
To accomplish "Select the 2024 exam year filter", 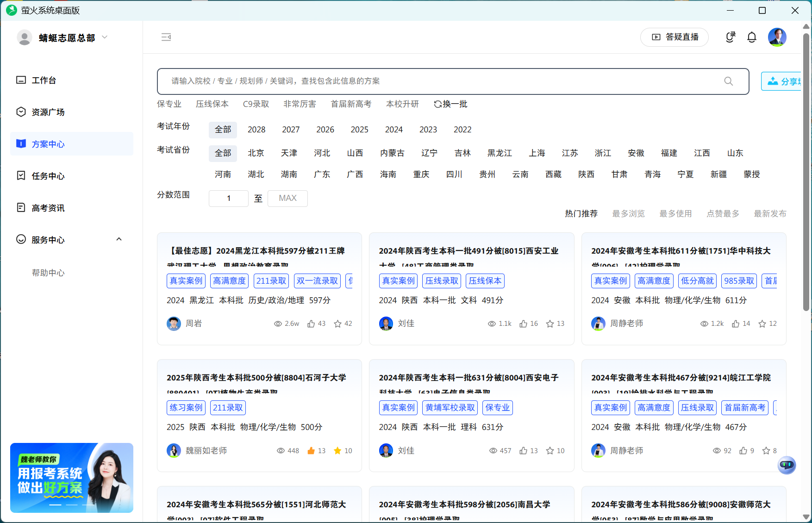I will (x=394, y=130).
